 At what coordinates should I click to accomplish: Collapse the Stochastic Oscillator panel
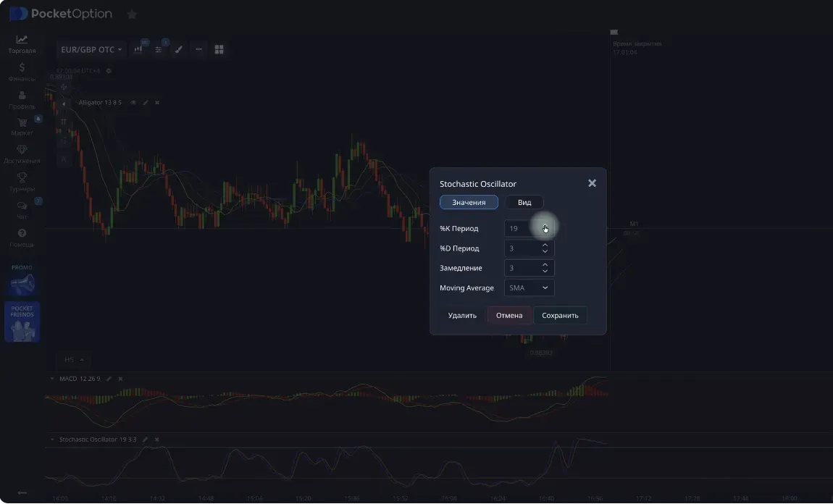pyautogui.click(x=51, y=439)
